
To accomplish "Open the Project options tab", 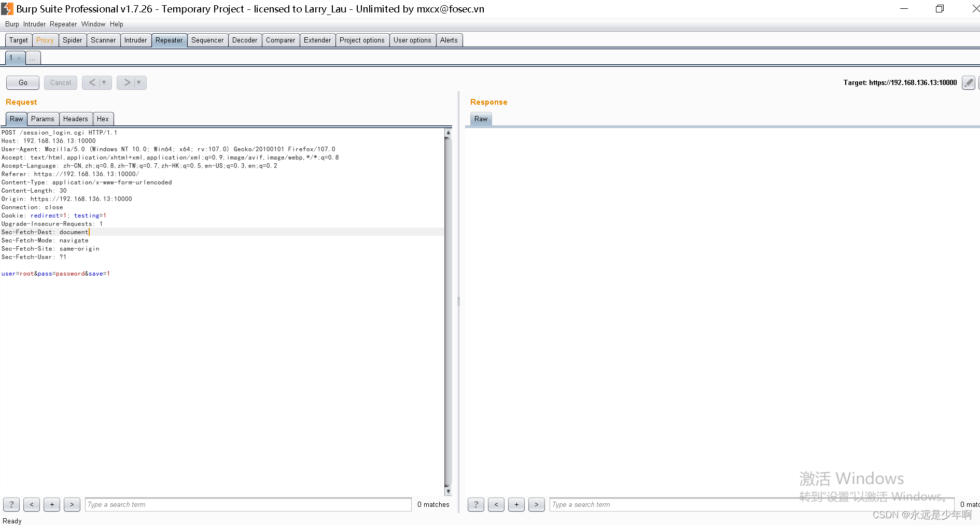I will [x=362, y=40].
